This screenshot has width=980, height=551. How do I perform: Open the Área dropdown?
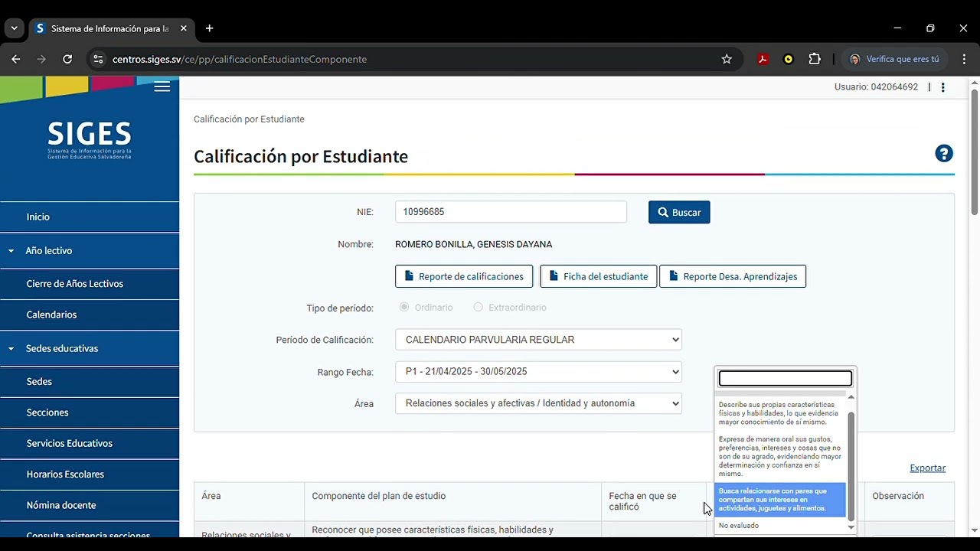point(538,403)
